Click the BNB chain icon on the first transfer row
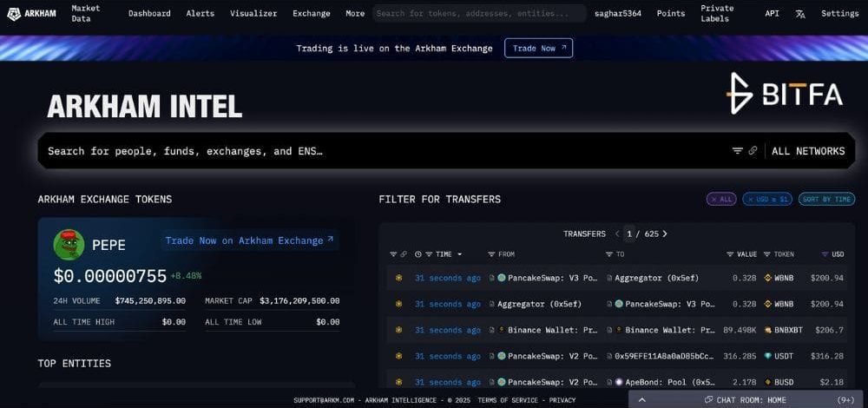 click(x=398, y=278)
